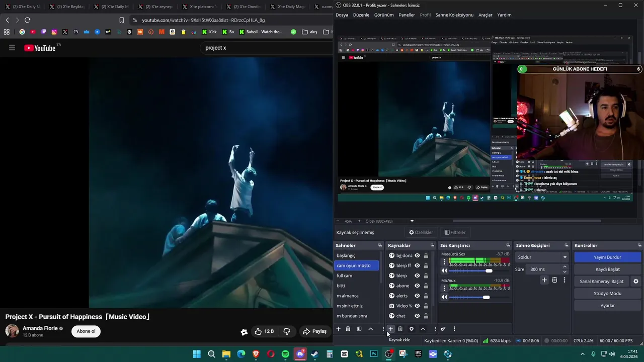The image size is (644, 362).
Task: Toggle lock on chat source
Action: pos(426,316)
